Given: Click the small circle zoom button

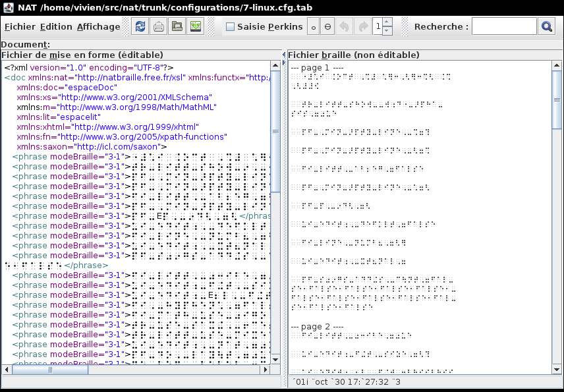Looking at the screenshot, I should [313, 27].
